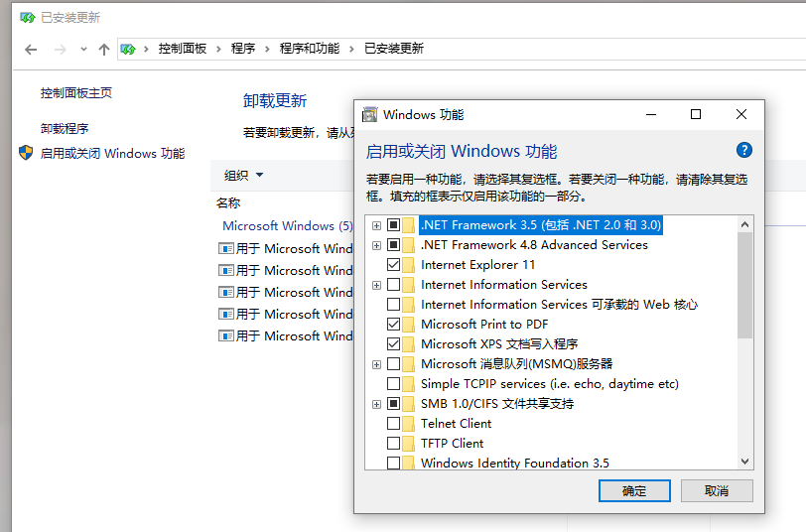Screen dimensions: 806x532
Task: Click the folder icon for .NET Framework 4.8
Action: coord(409,245)
